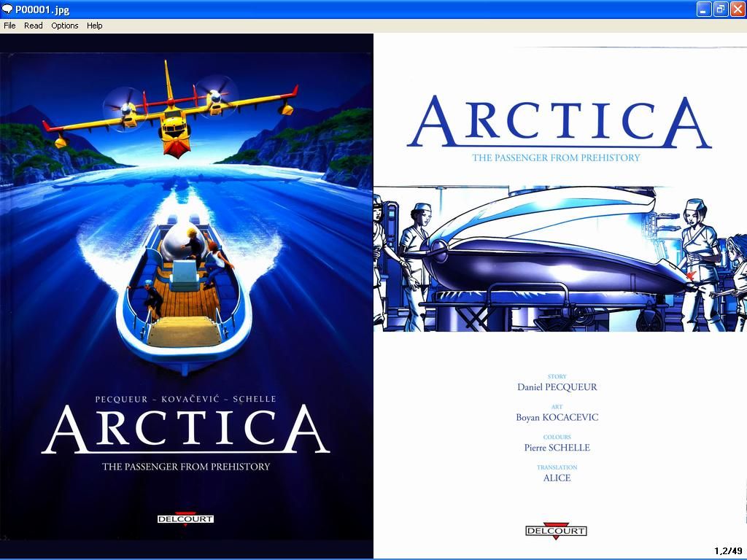This screenshot has width=747, height=560.
Task: Open the Options menu
Action: coord(65,26)
